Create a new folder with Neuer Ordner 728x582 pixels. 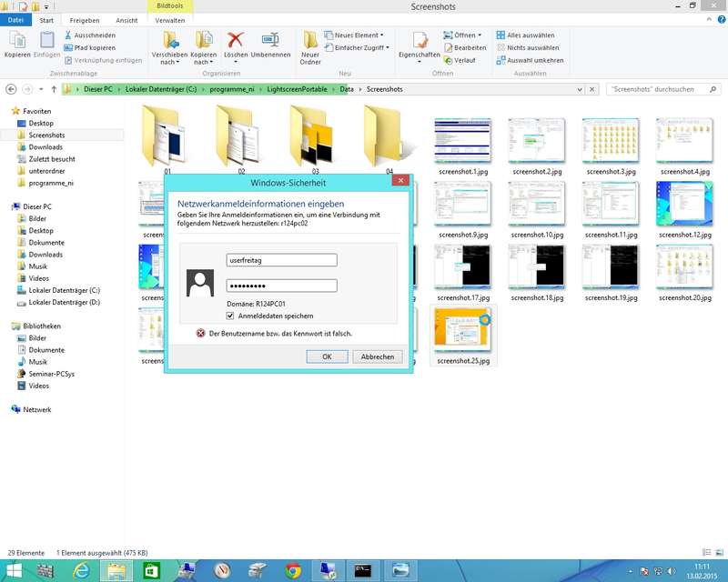coord(310,45)
